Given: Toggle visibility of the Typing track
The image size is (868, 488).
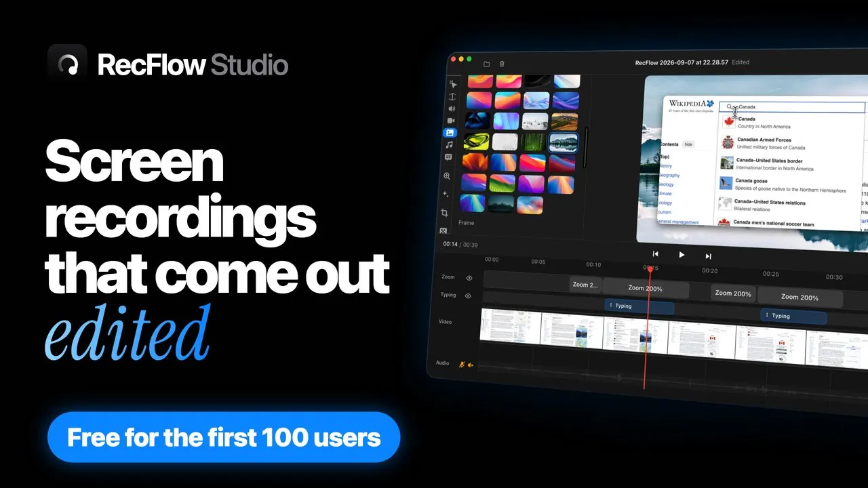Looking at the screenshot, I should [x=468, y=296].
